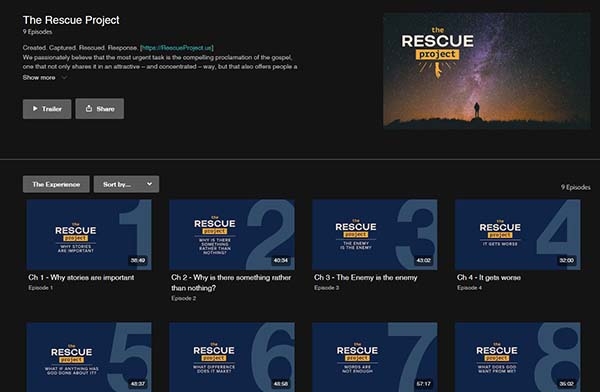The height and width of the screenshot is (392, 600).
Task: Open the Sort by dropdown
Action: 126,184
